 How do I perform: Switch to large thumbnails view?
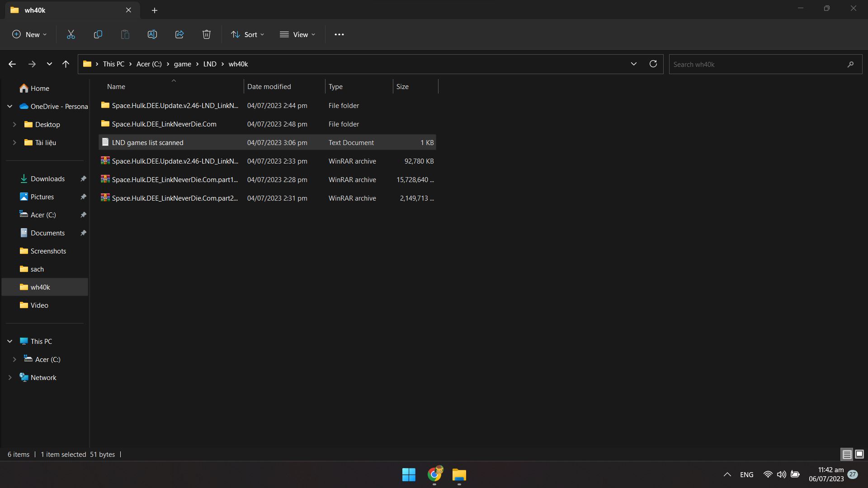tap(859, 454)
